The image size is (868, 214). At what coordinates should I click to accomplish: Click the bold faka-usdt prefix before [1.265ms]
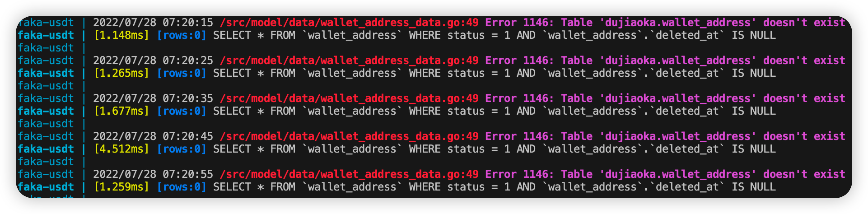tap(46, 73)
